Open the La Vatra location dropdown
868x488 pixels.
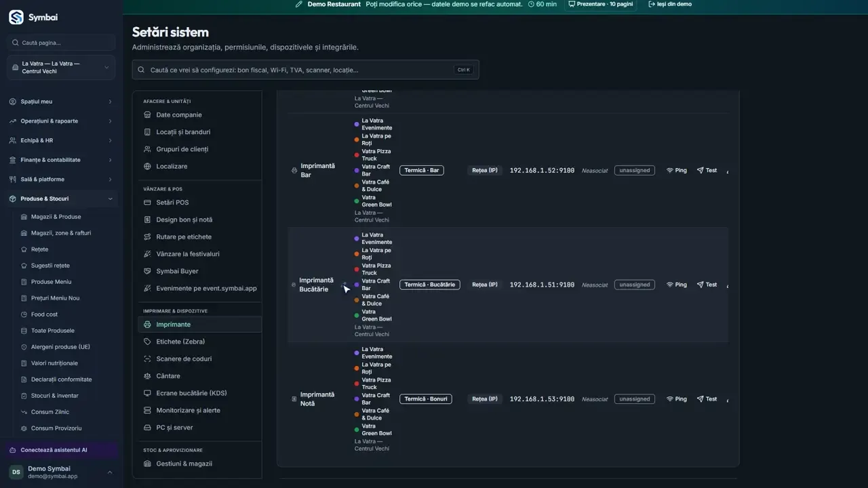(61, 68)
